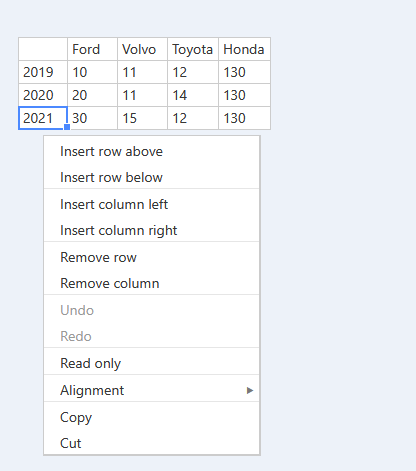
Task: Select the 2021 row header cell
Action: [x=43, y=118]
